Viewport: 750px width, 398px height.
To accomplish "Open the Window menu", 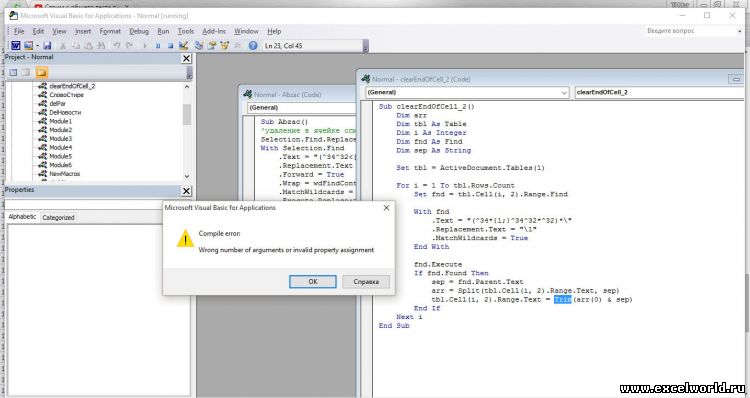I will [246, 31].
